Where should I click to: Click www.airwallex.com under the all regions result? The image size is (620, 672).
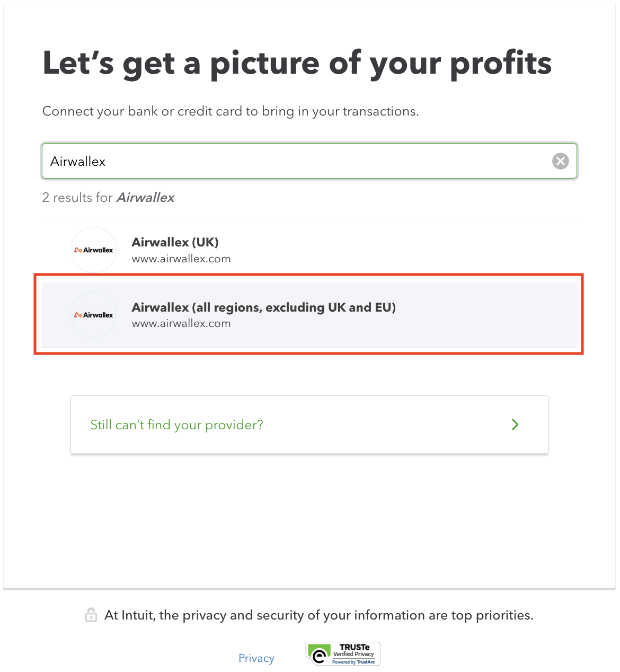[181, 324]
